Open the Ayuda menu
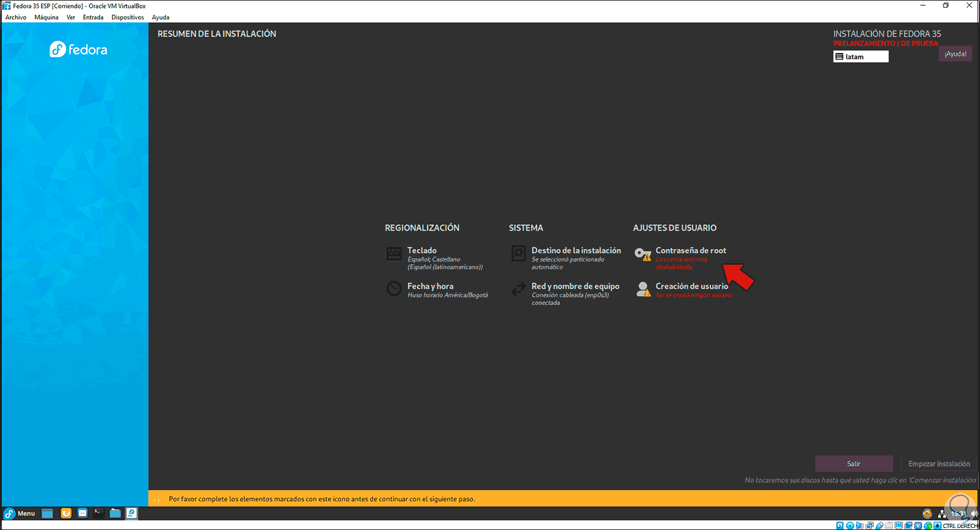 tap(160, 18)
